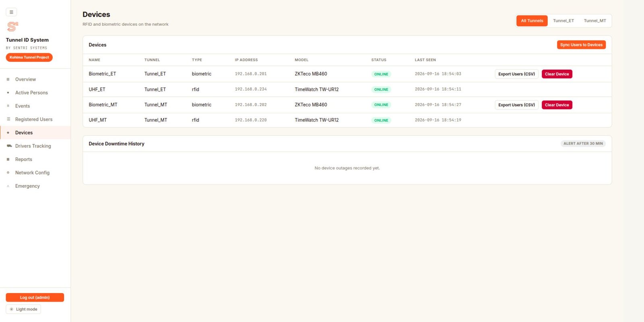The image size is (644, 322).
Task: Click the Devices sidebar icon
Action: [x=8, y=132]
